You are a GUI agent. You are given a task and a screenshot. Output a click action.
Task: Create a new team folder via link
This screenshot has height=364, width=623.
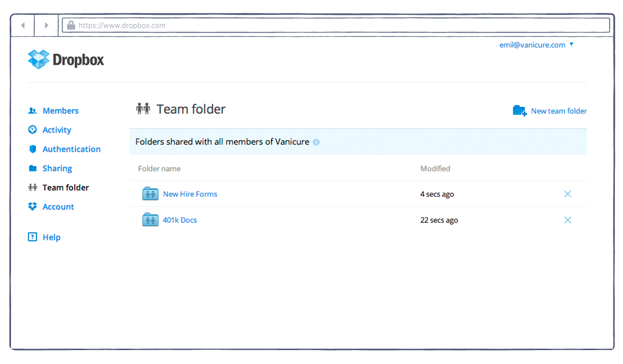559,111
